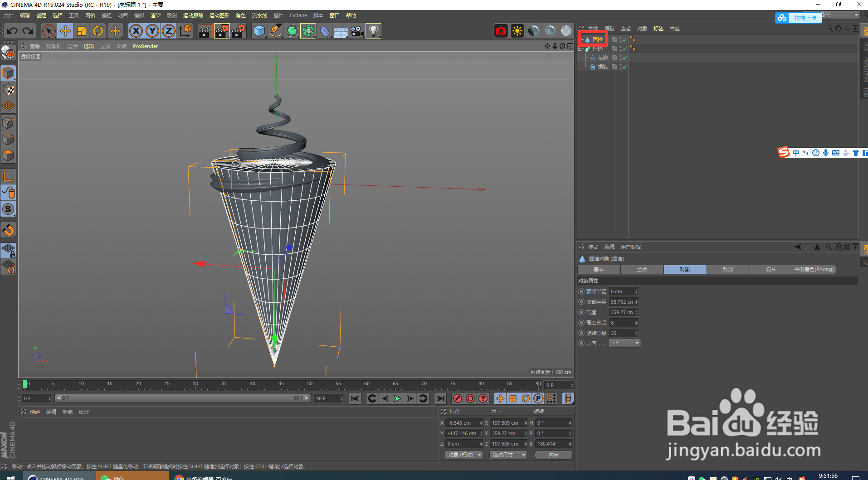This screenshot has height=480, width=868.
Task: Click the 拖拽上传 cloud upload button
Action: click(x=798, y=18)
